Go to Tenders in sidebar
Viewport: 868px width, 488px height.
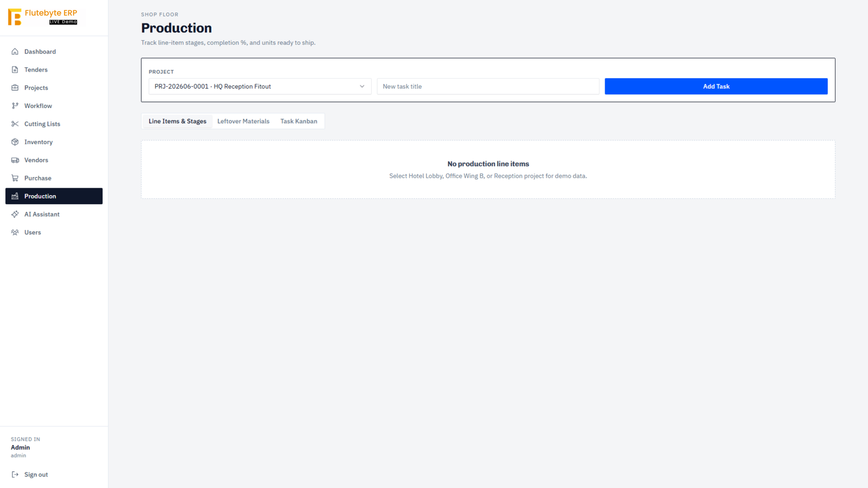coord(54,69)
